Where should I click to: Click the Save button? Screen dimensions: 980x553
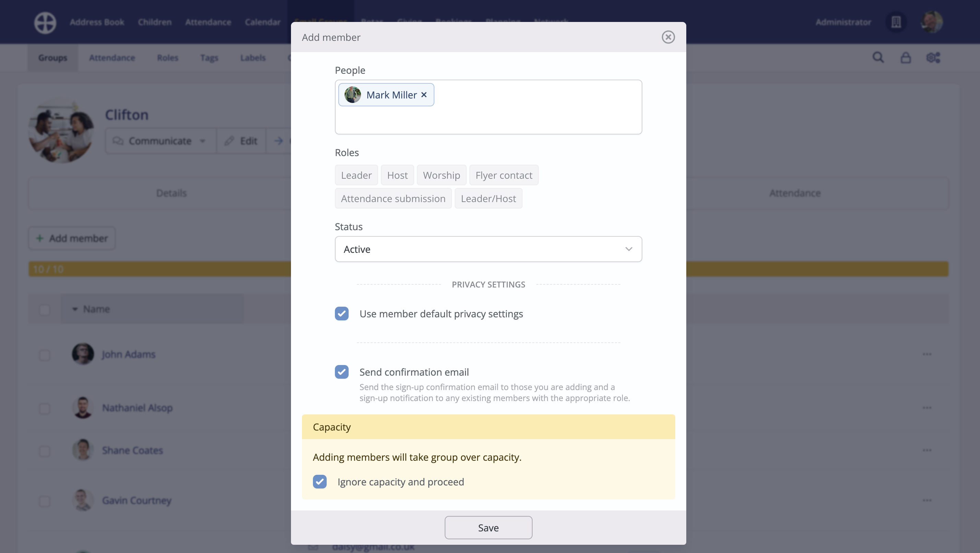tap(488, 528)
